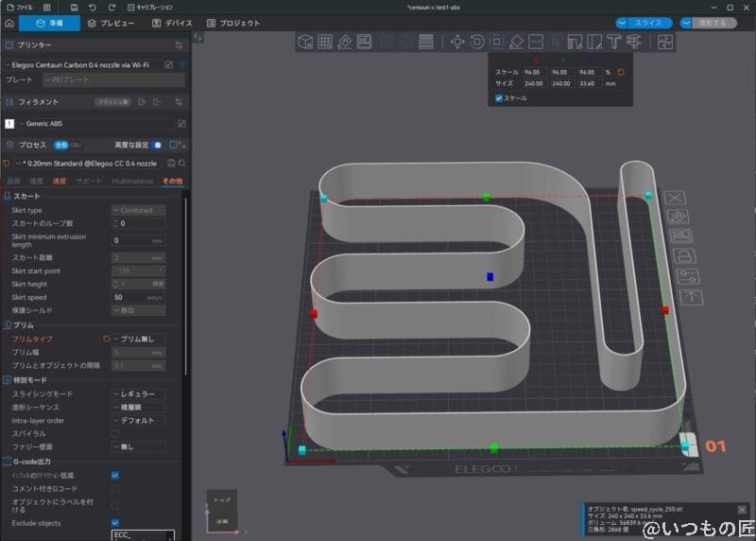
Task: Click the filament 1 color swatch
Action: click(9, 124)
